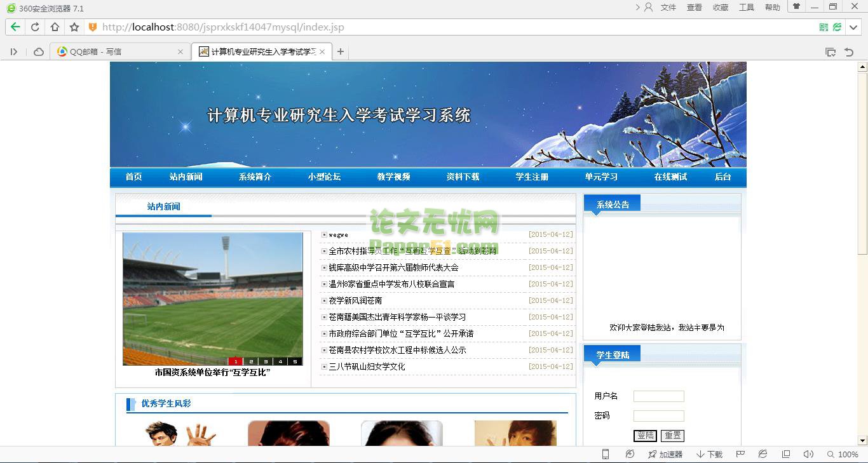The height and width of the screenshot is (463, 868).
Task: Open the skin changer shirt icon
Action: (x=796, y=6)
